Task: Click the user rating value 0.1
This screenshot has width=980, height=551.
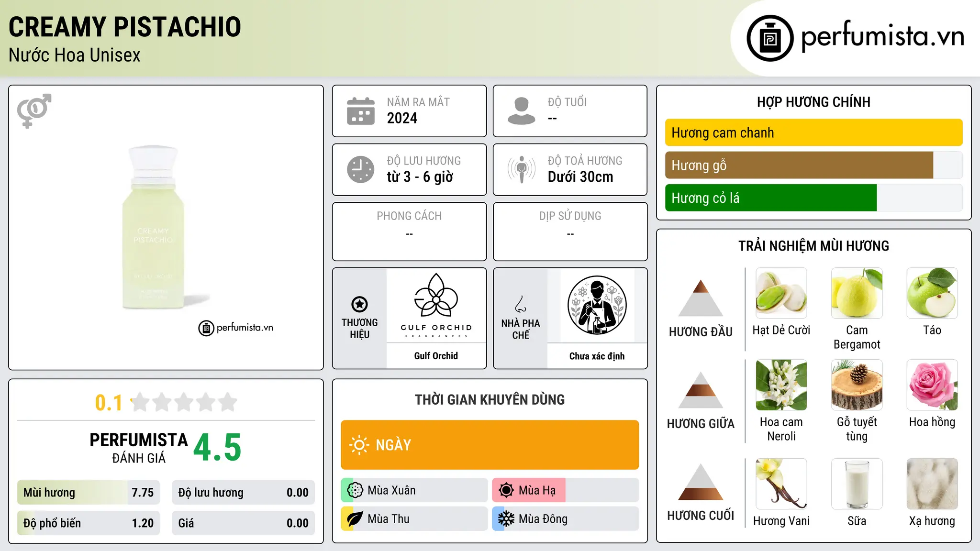Action: pos(109,403)
